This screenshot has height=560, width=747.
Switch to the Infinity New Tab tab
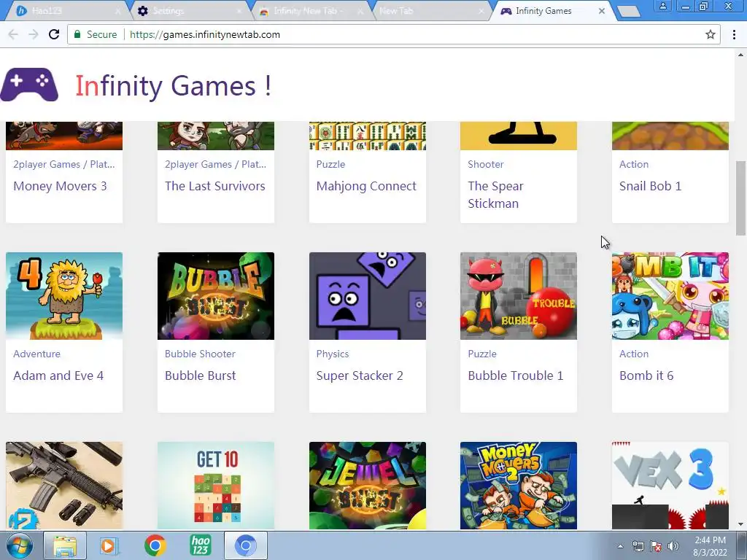310,11
